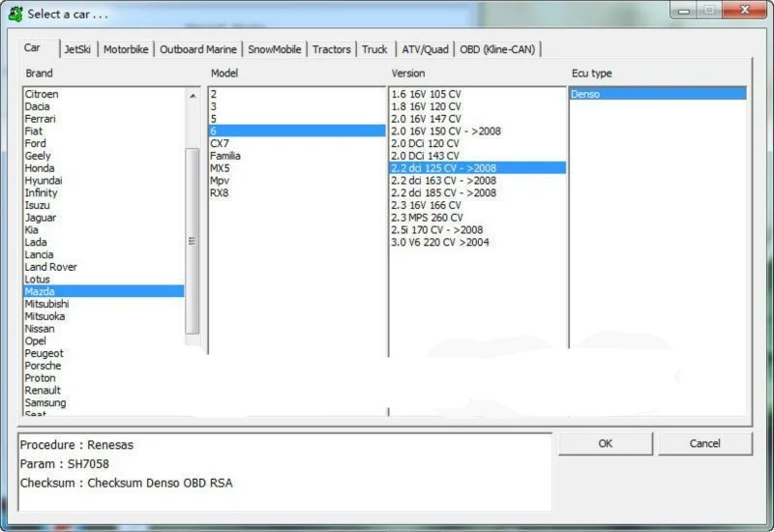This screenshot has width=774, height=532.
Task: Select Proton brand
Action: (x=104, y=377)
